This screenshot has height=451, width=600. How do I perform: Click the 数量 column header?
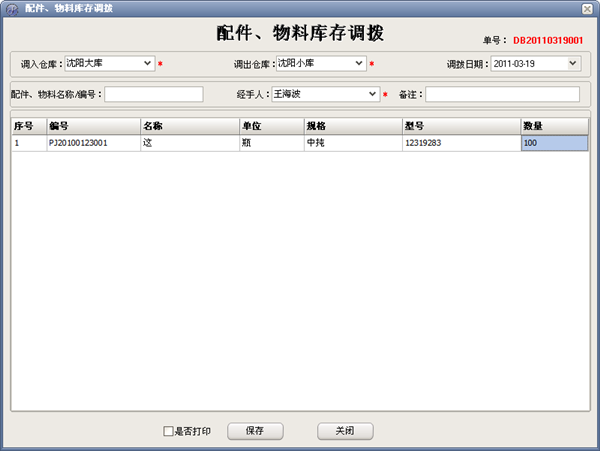[x=554, y=127]
